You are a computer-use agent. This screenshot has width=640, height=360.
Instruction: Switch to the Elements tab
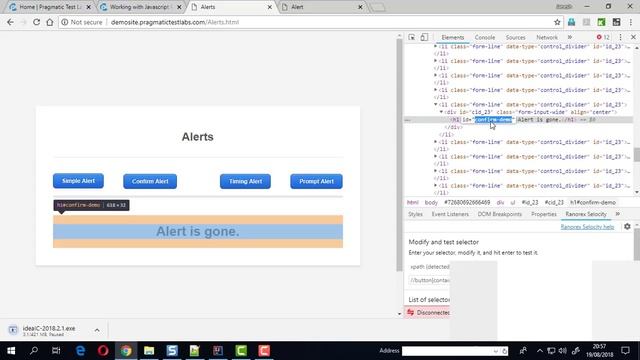(453, 37)
